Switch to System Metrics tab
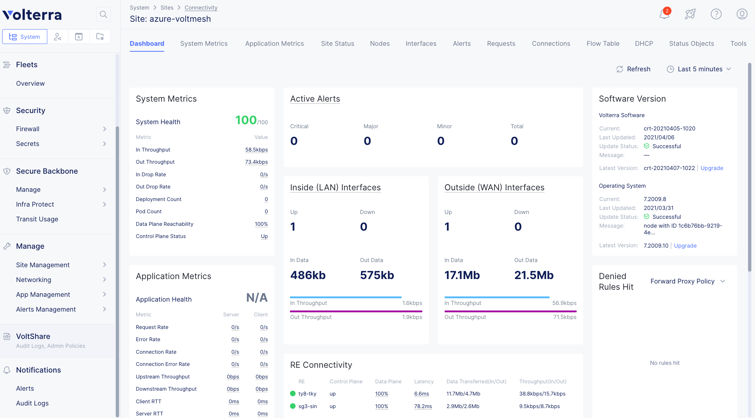Screen dimensions: 755x418 pos(204,43)
